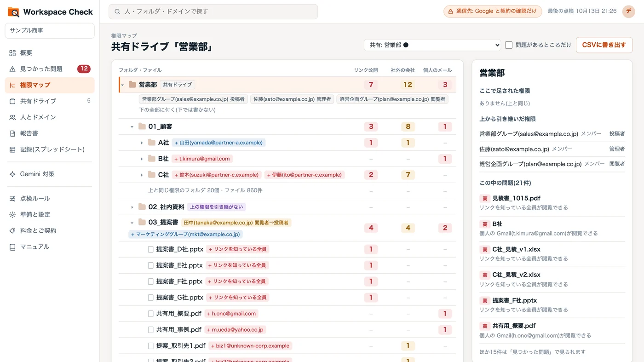Collapse the 営業部 root folder
Image resolution: width=644 pixels, height=362 pixels.
point(122,85)
